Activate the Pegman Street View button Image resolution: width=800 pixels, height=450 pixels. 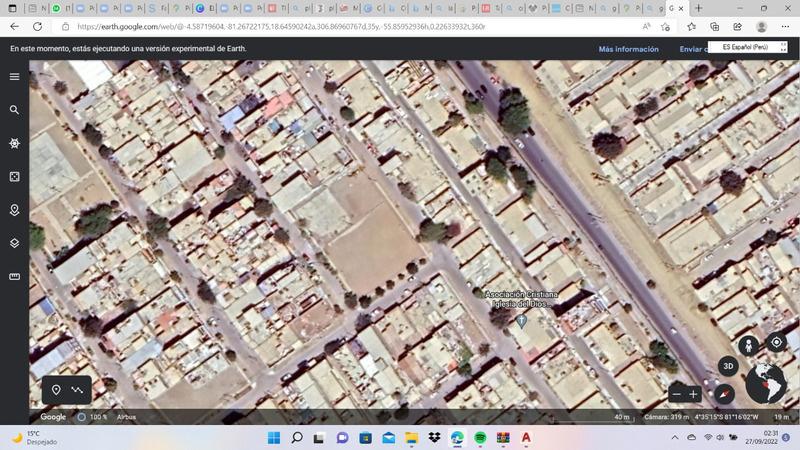pyautogui.click(x=748, y=346)
